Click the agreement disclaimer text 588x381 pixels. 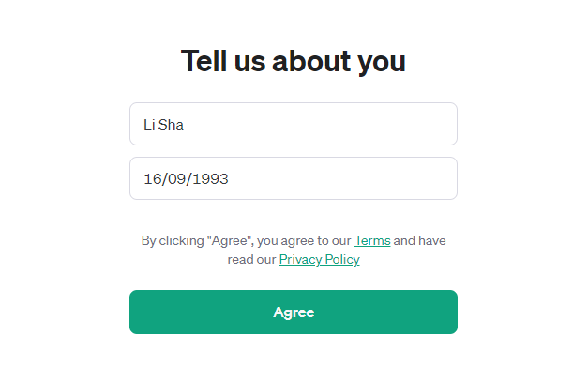294,250
